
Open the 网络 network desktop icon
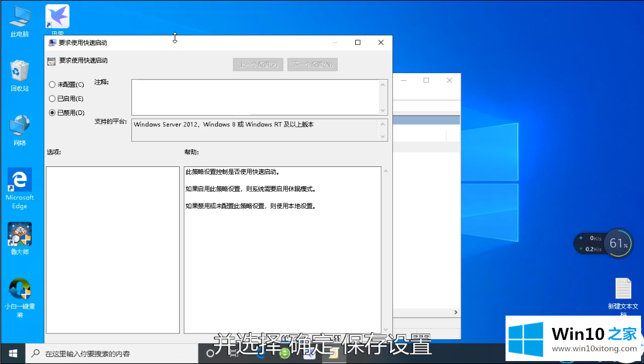coord(19,130)
